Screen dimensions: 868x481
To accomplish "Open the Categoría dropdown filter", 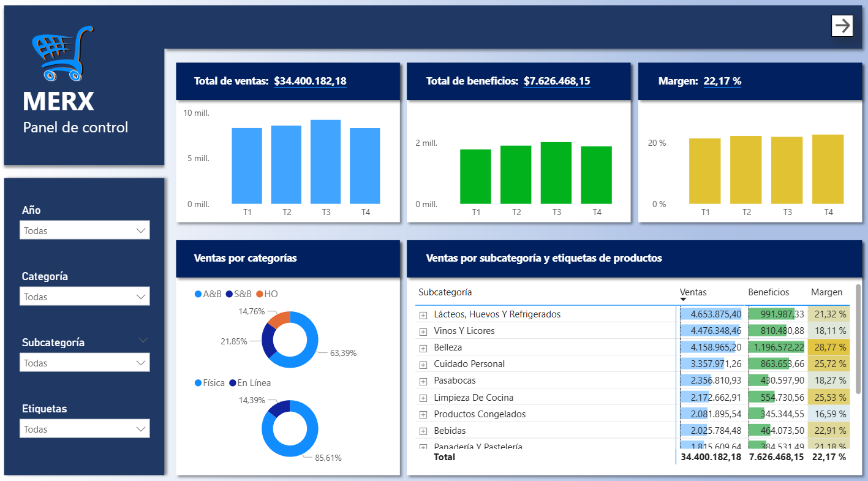I will tap(85, 297).
